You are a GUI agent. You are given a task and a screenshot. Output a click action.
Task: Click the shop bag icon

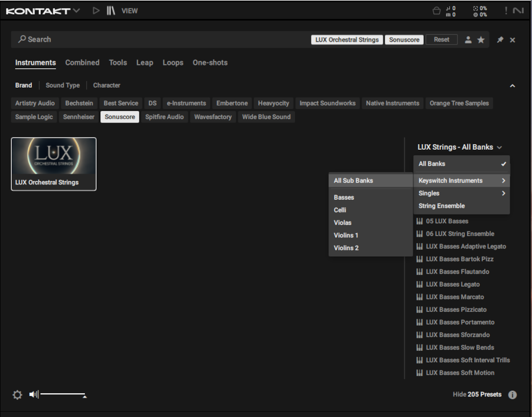click(437, 11)
